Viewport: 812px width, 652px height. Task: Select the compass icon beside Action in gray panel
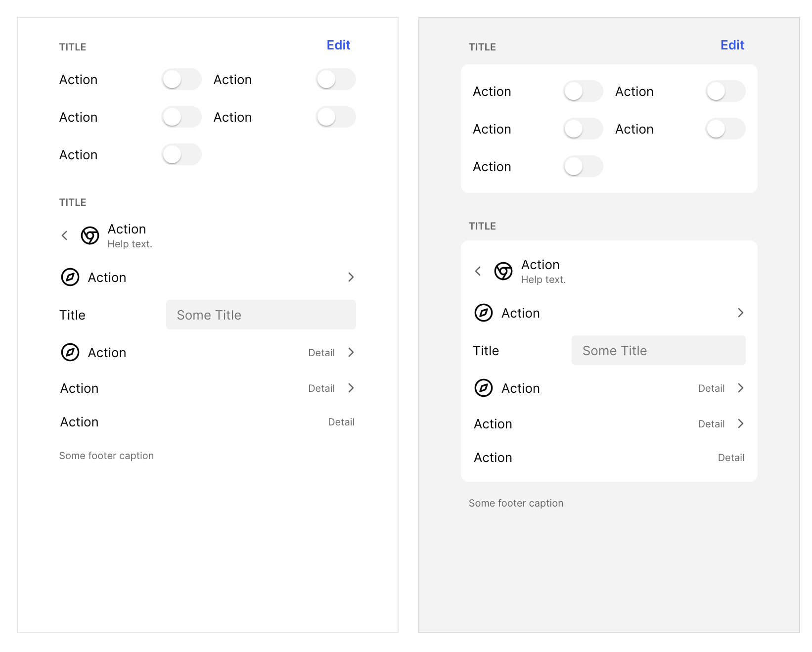click(x=484, y=313)
